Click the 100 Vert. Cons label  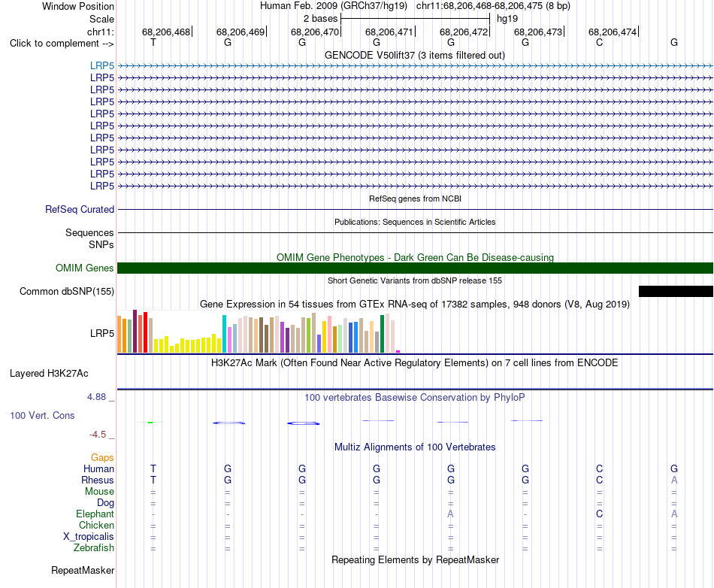(42, 415)
